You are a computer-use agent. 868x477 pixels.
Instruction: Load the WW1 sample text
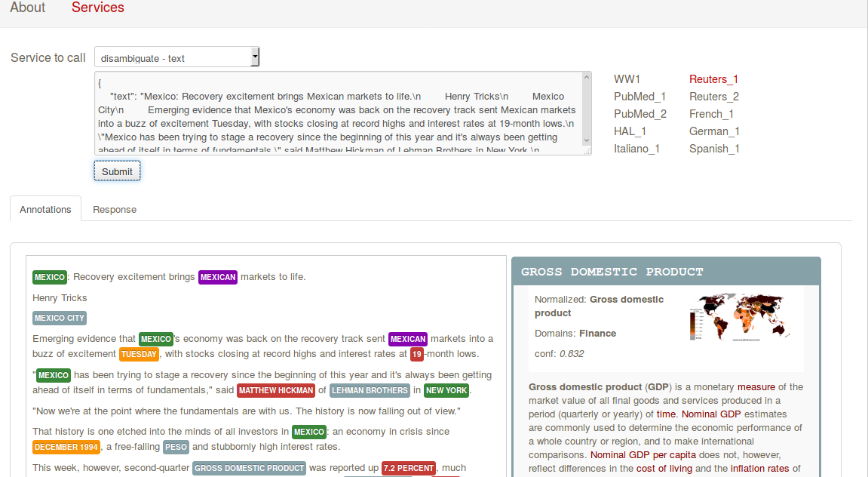coord(627,79)
